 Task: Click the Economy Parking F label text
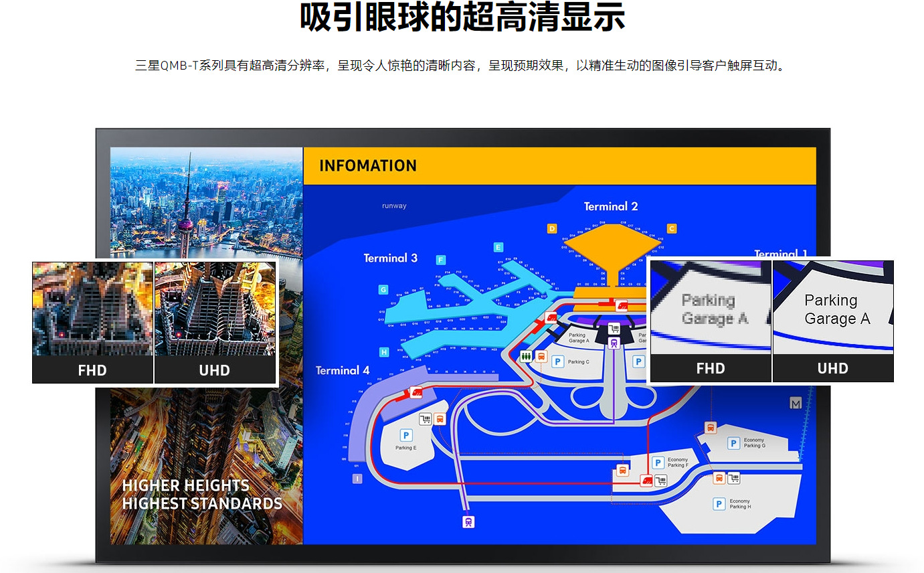[x=678, y=463]
